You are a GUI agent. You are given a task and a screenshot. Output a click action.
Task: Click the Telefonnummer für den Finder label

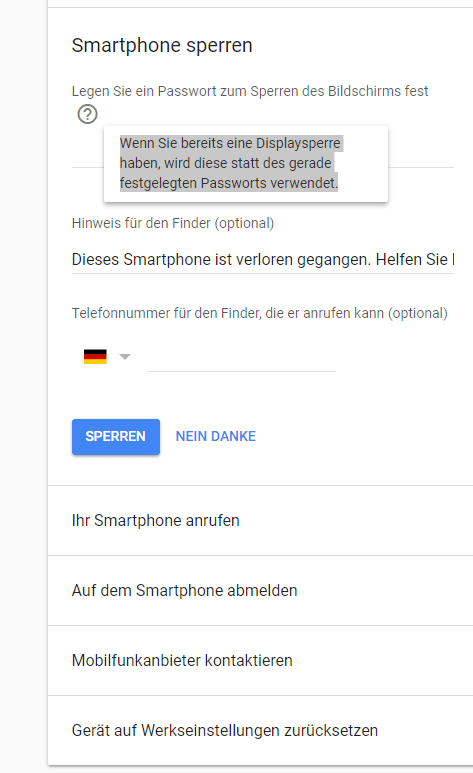tap(259, 314)
